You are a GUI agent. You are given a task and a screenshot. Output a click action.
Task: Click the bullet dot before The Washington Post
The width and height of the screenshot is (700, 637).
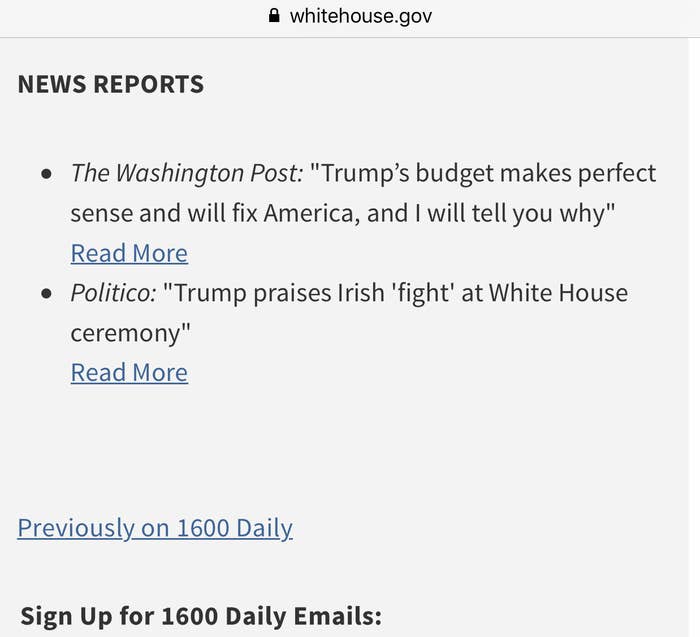(x=46, y=174)
